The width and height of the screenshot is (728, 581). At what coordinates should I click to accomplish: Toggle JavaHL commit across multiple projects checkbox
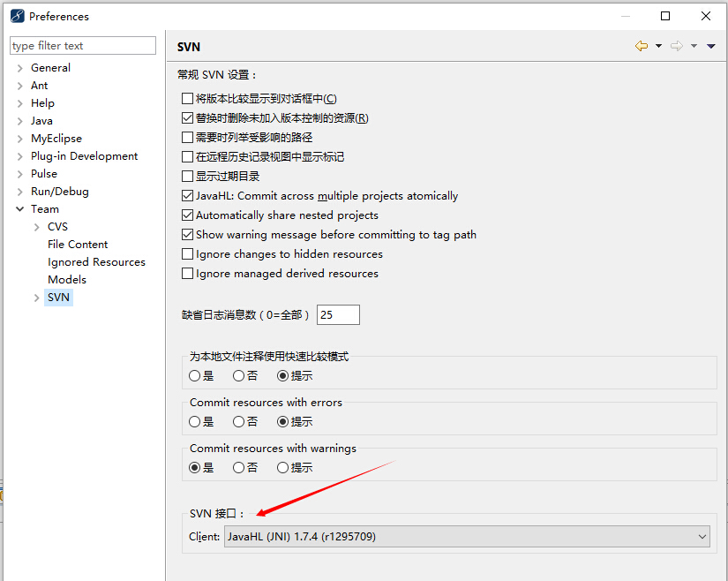pyautogui.click(x=188, y=195)
